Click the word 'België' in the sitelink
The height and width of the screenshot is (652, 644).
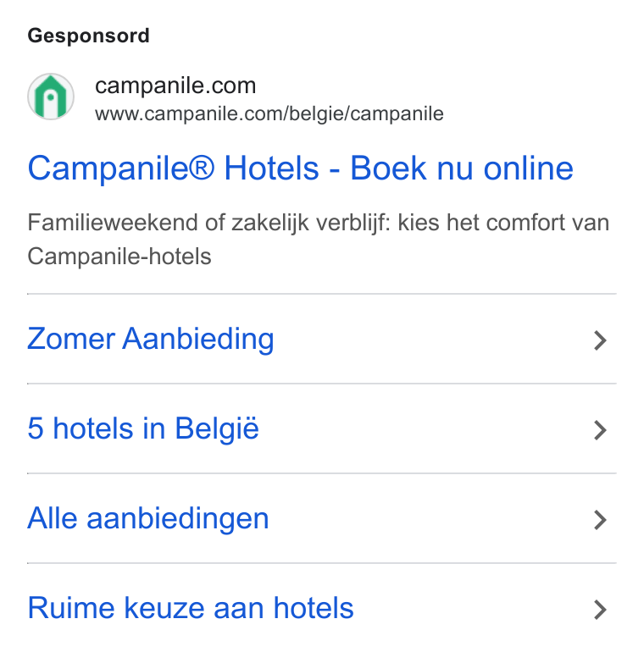217,428
